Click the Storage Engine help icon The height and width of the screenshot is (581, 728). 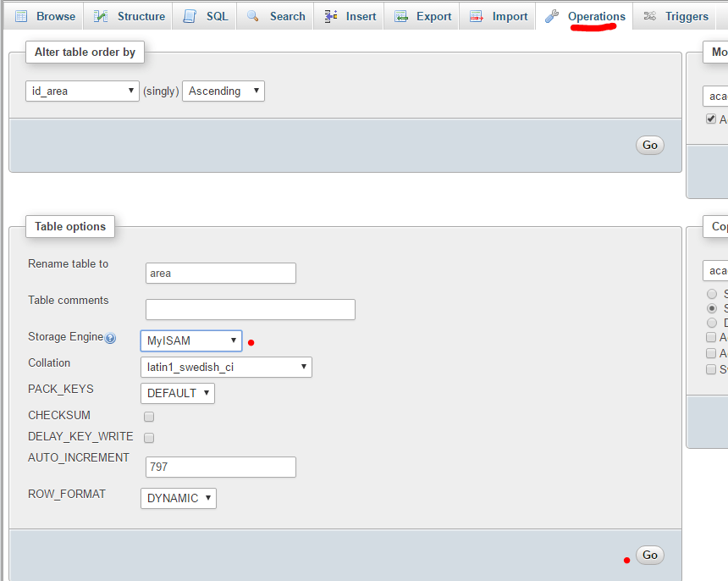click(111, 338)
